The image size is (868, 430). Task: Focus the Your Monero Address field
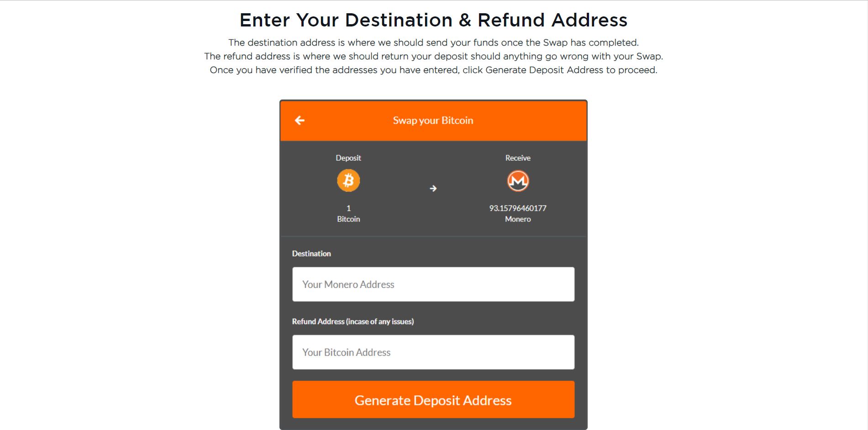coord(433,284)
